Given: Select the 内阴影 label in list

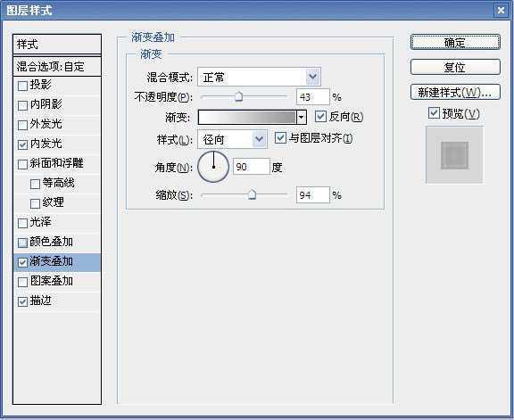Looking at the screenshot, I should [46, 104].
